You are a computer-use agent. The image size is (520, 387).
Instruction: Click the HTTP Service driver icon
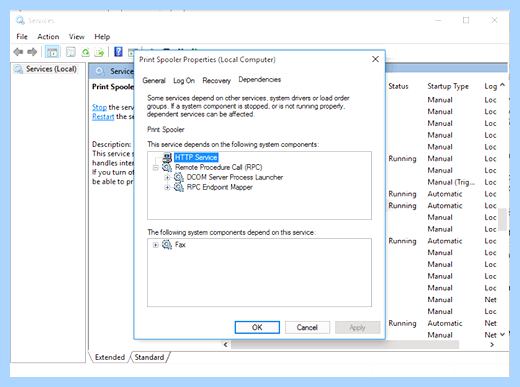[167, 157]
